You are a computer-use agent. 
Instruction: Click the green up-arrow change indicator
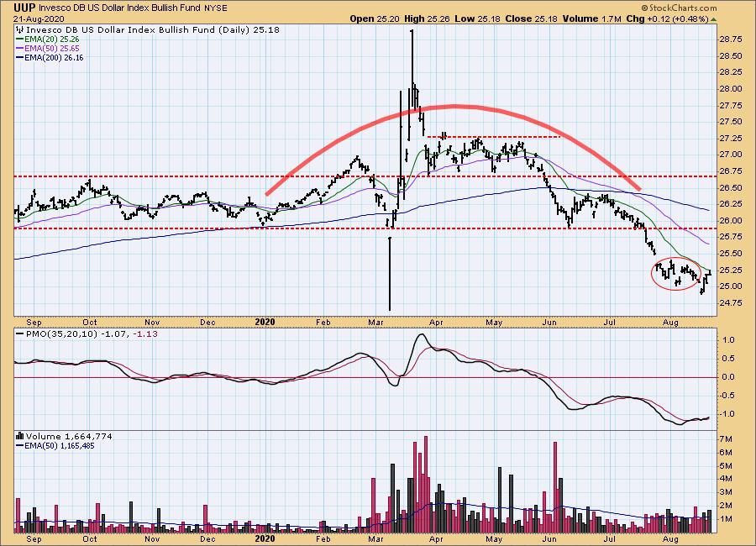(713, 19)
